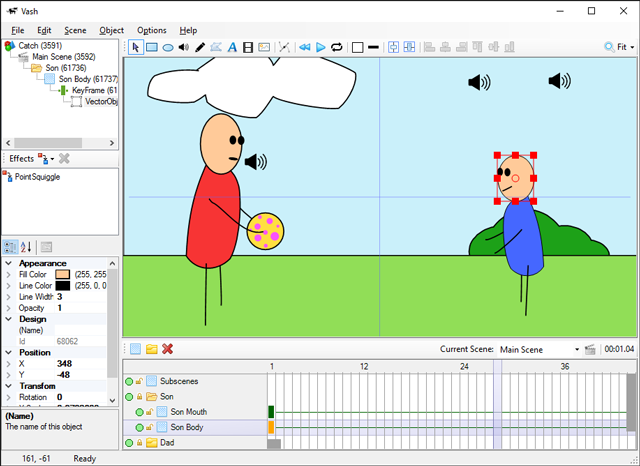Click the align horizontal centers icon
This screenshot has width=640, height=466.
pos(445,47)
